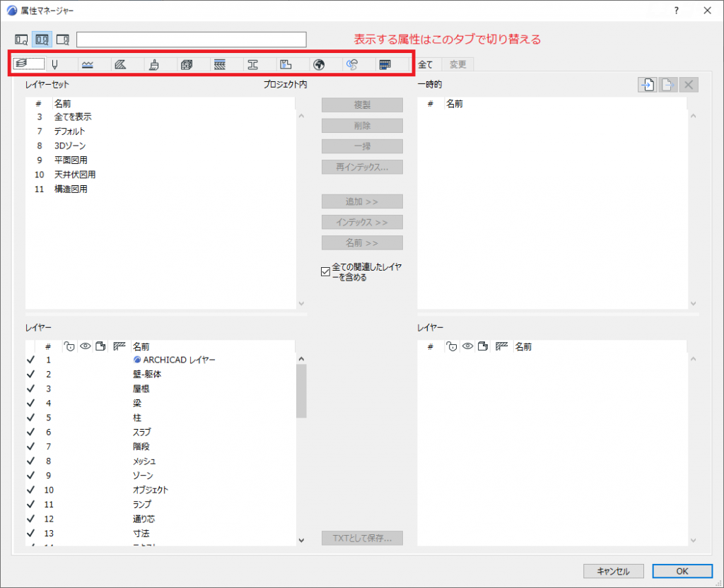Confirm with the OK button
Viewport: 724px width, 588px height.
pyautogui.click(x=682, y=571)
